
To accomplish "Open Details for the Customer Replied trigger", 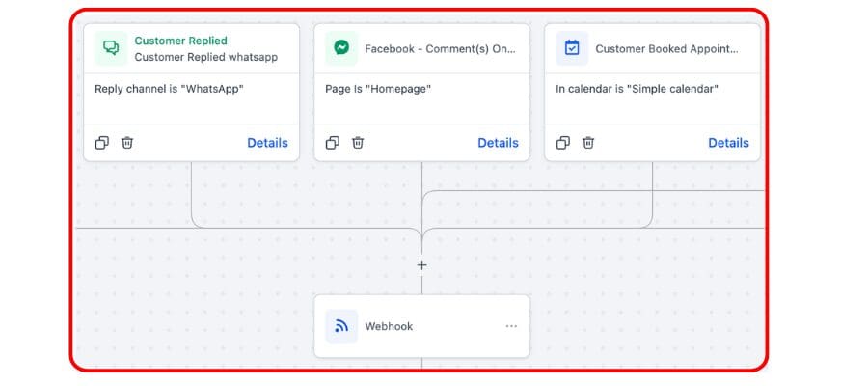I will (x=267, y=143).
